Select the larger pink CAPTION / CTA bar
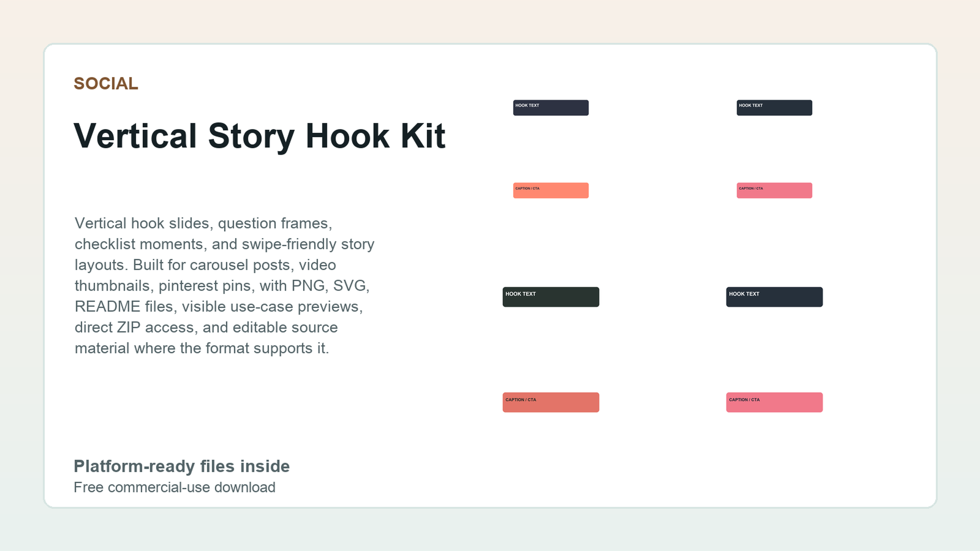 (774, 402)
